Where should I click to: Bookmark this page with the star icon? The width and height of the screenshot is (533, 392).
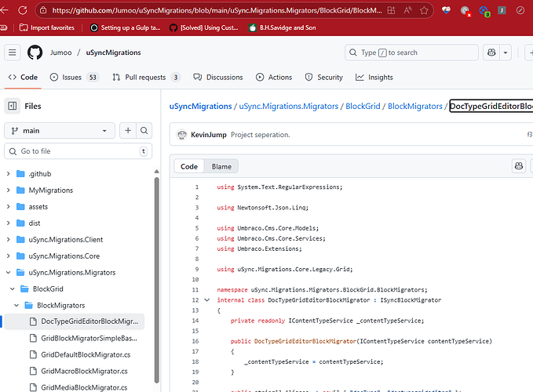coord(424,10)
